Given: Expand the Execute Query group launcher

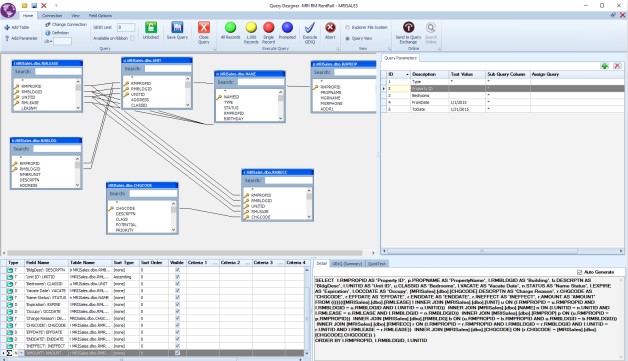Looking at the screenshot, I should (338, 49).
